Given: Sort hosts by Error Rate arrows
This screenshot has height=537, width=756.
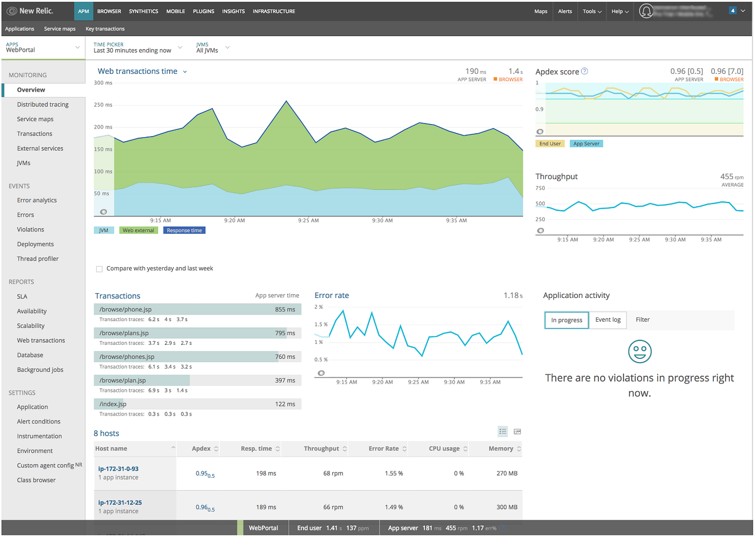Looking at the screenshot, I should coord(404,448).
